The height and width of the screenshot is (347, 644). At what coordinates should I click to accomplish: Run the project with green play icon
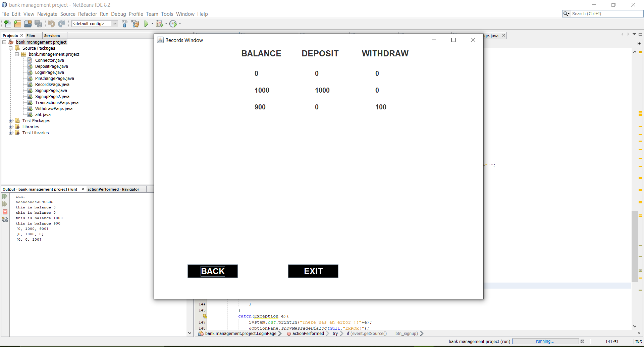click(x=146, y=23)
